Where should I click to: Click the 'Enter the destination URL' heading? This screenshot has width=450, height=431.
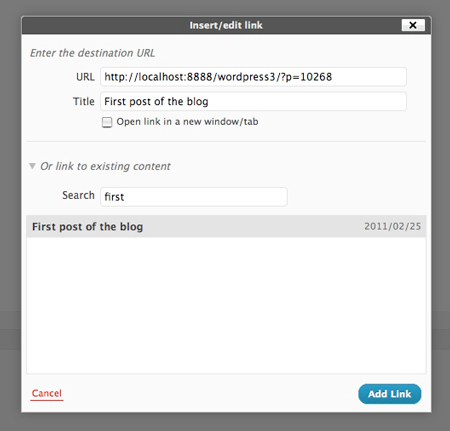click(x=93, y=53)
